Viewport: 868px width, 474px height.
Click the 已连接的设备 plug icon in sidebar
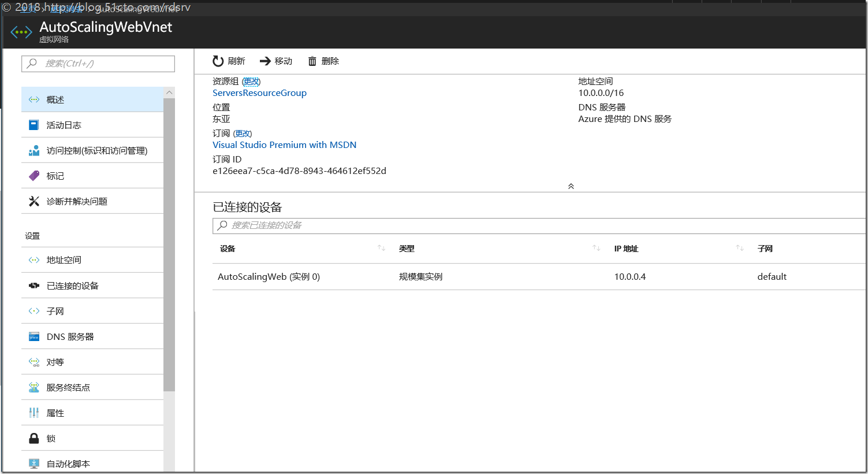(x=34, y=286)
